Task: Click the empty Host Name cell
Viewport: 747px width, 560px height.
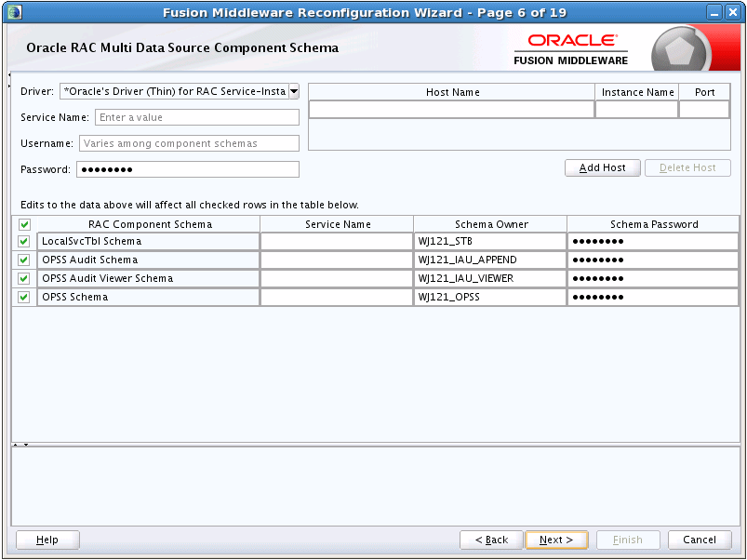Action: 451,110
